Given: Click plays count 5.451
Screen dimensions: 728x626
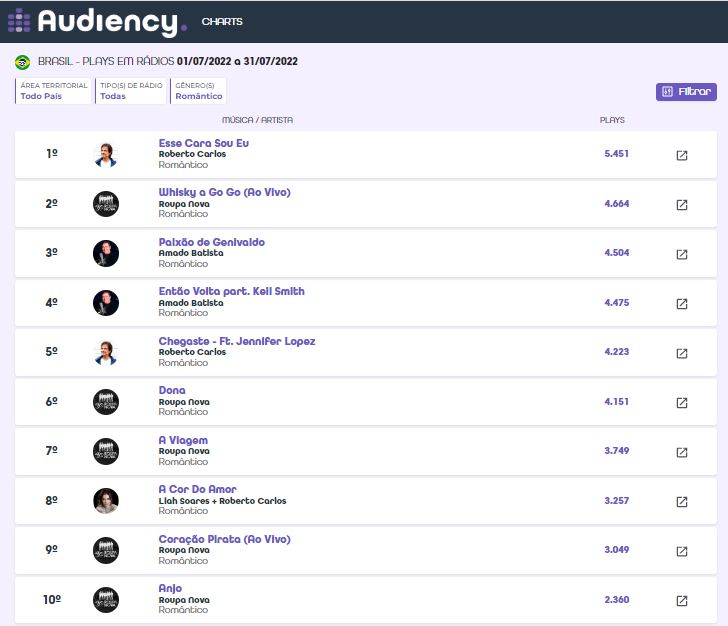Looking at the screenshot, I should point(617,154).
